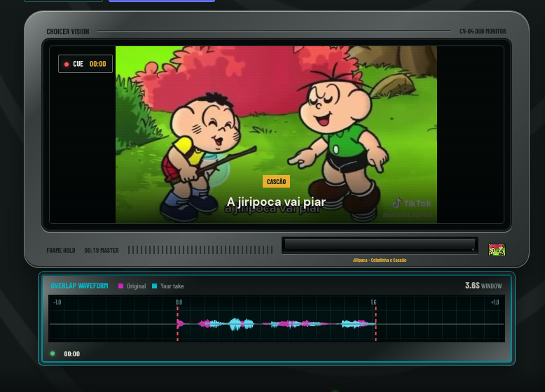Screen dimensions: 545x392
Task: Click the waveform 00:00 time readout
Action: tap(72, 353)
